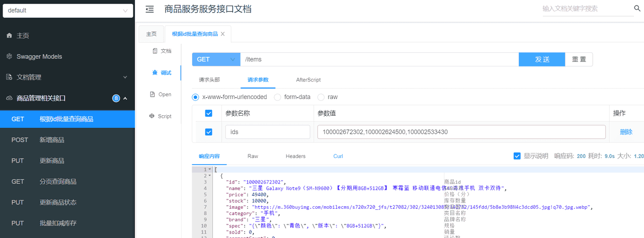Click the Open file icon
644x238 pixels.
coord(152,94)
